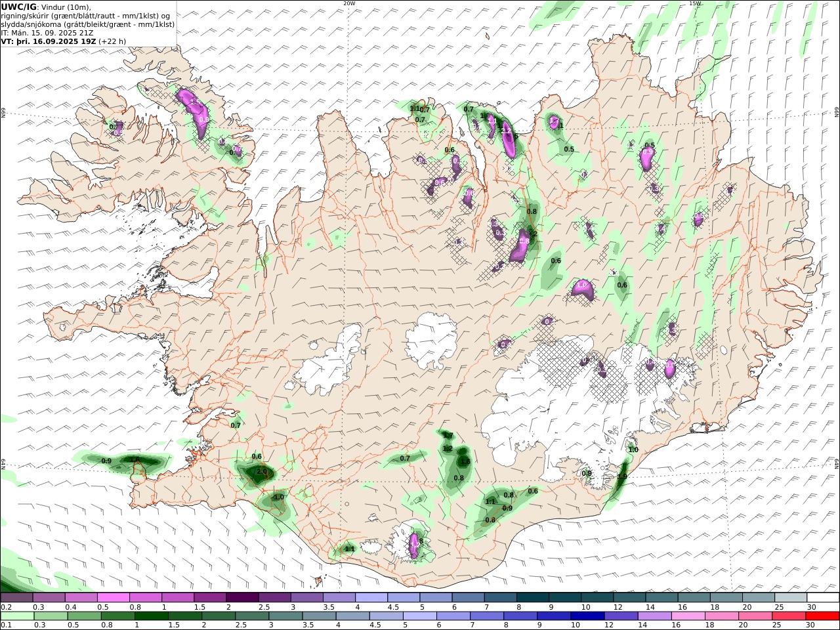Pick the palest green 0.1 swatch in the rain legend
Image resolution: width=840 pixels, height=630 pixels.
point(18,616)
